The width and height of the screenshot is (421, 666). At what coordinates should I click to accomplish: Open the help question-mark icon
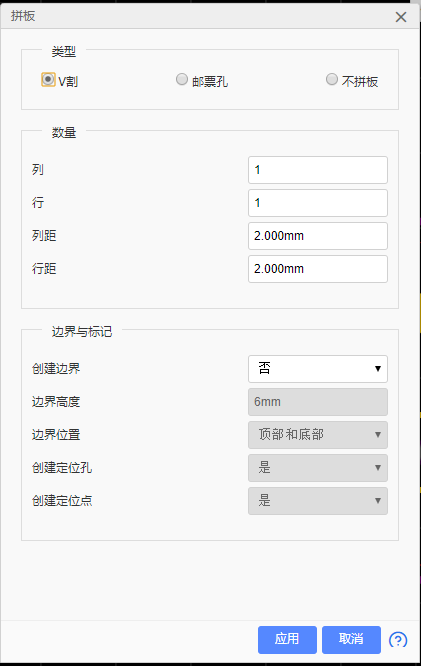pos(398,640)
